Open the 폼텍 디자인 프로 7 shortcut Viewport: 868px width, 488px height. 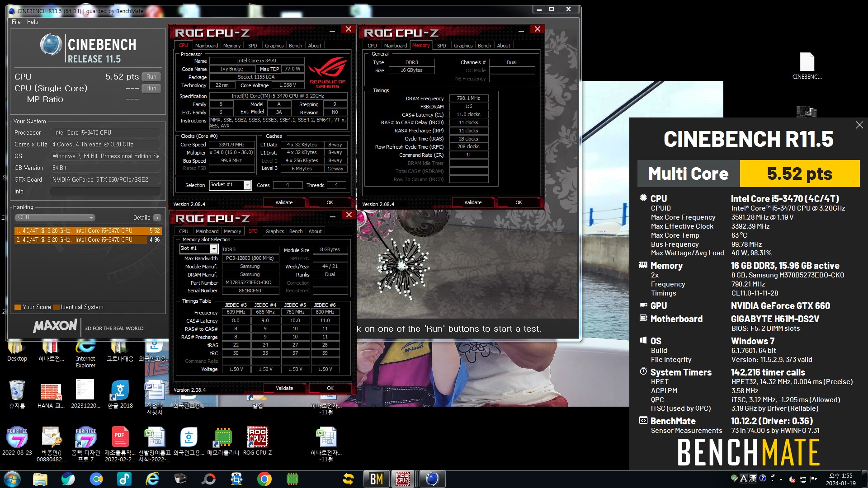point(85,444)
